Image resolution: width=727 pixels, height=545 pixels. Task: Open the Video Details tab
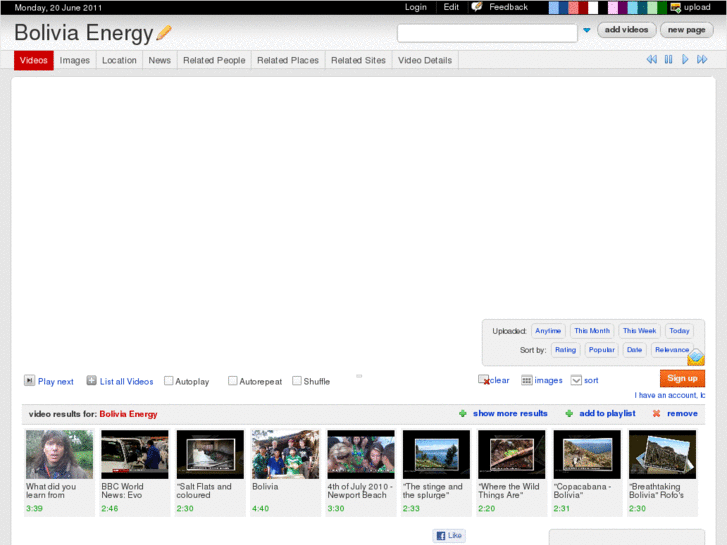[x=425, y=60]
